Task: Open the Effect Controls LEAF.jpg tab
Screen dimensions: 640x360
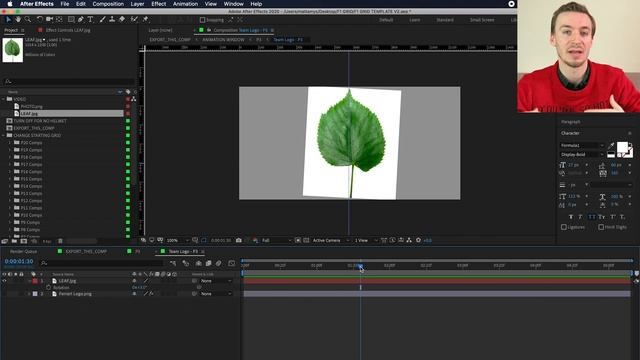Action: (x=68, y=30)
